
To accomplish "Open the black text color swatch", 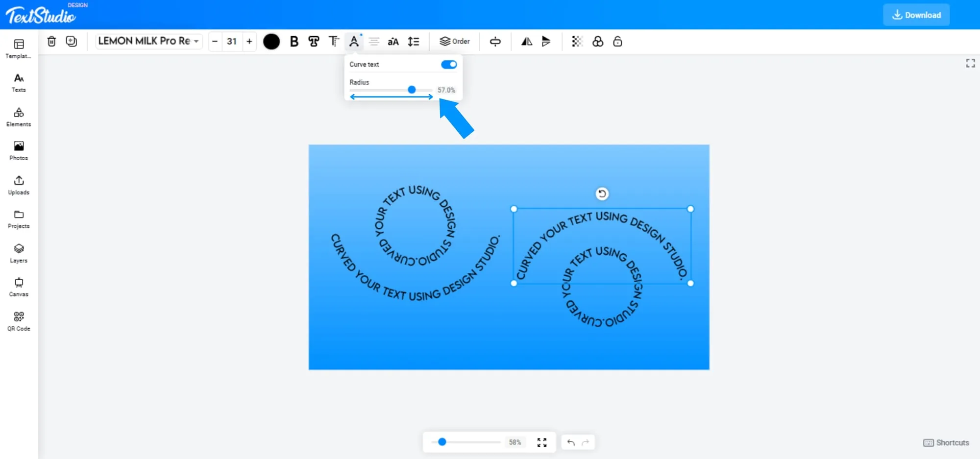I will 271,42.
